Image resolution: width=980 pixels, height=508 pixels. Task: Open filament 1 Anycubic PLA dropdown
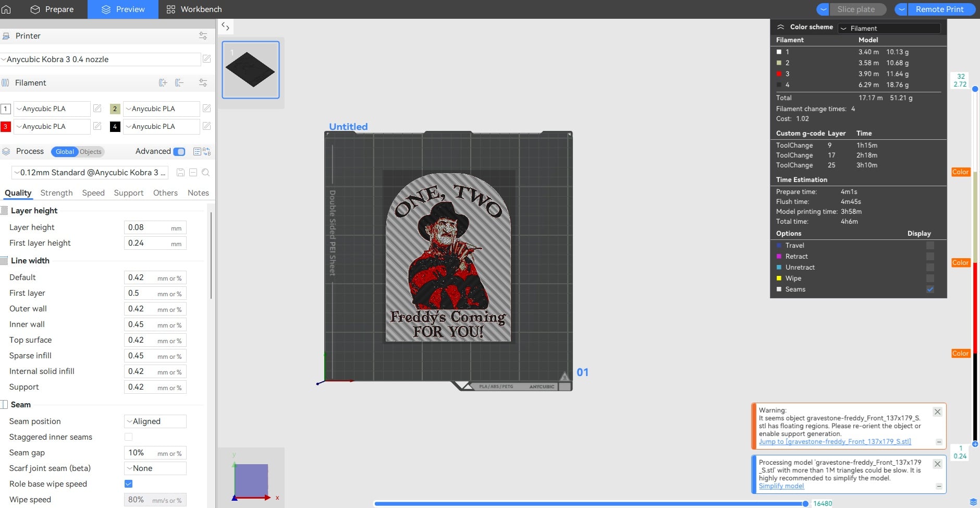[52, 109]
